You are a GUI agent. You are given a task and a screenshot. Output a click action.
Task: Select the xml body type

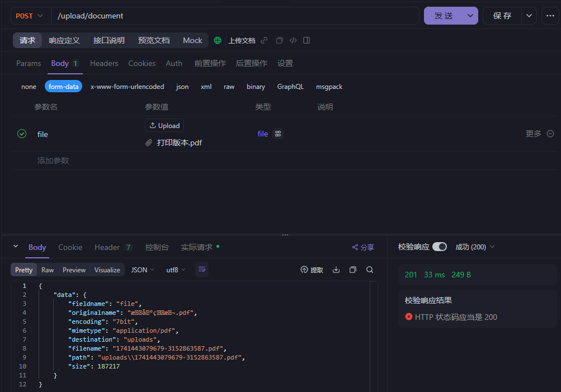coord(206,87)
